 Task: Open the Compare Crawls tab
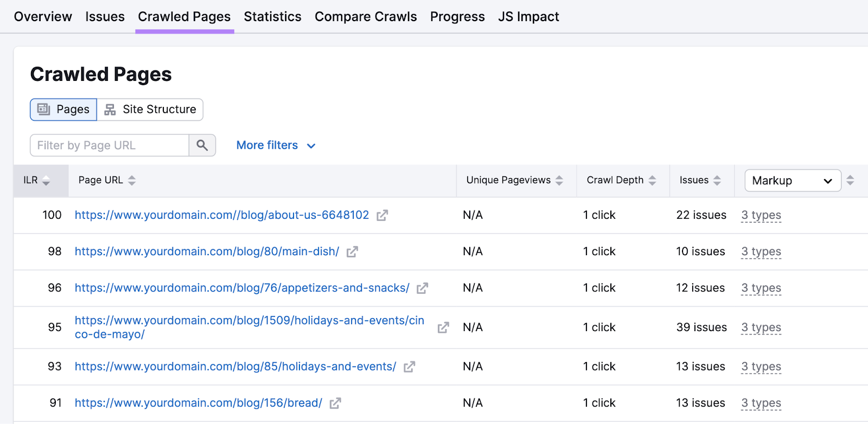click(x=366, y=17)
